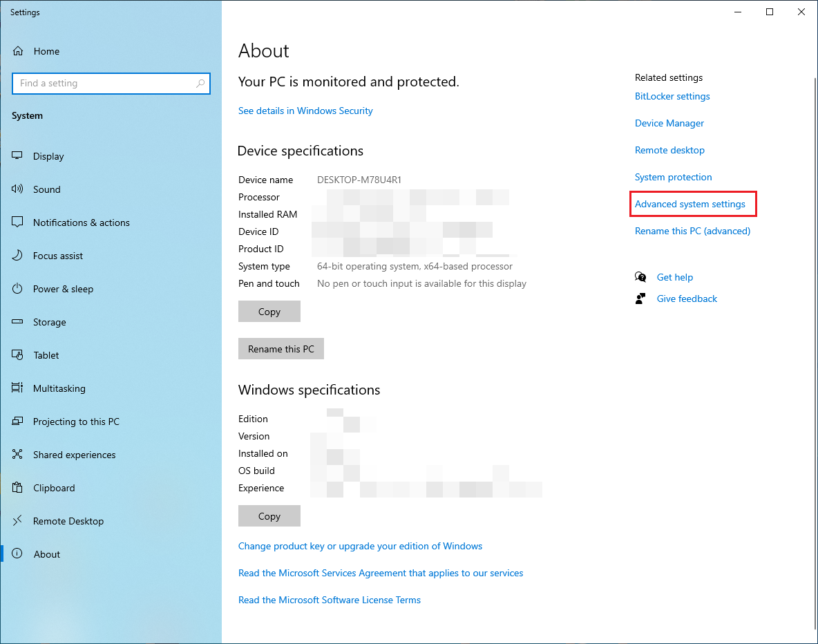Open Advanced system settings link
The width and height of the screenshot is (818, 644).
click(x=689, y=205)
